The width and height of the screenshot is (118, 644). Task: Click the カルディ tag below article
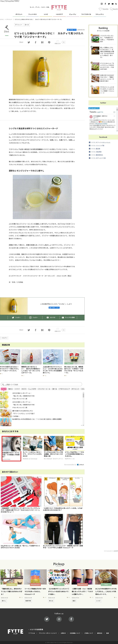pyautogui.click(x=4, y=338)
